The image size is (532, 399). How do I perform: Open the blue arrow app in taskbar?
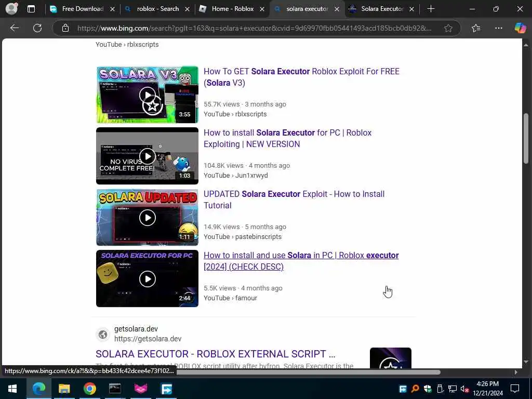[166, 389]
